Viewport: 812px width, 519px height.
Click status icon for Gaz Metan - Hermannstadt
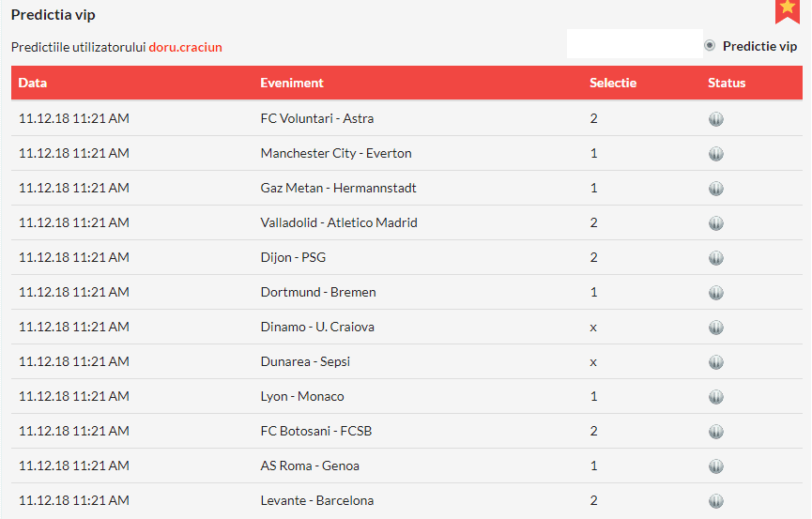[716, 189]
